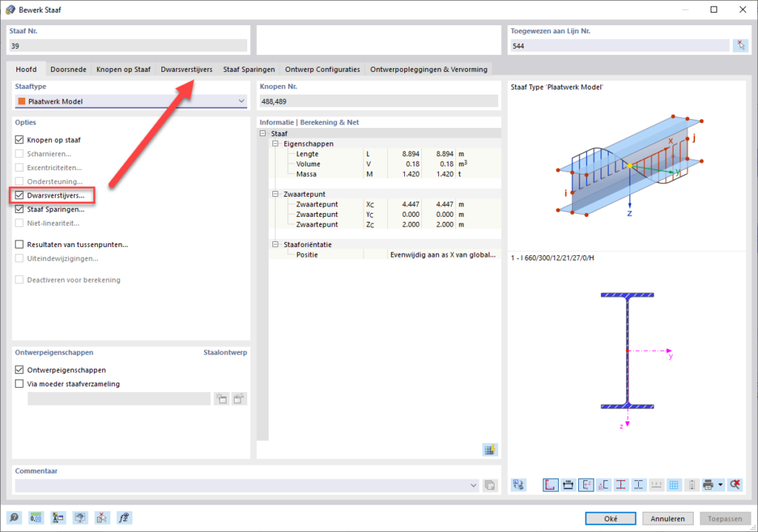Image resolution: width=758 pixels, height=532 pixels.
Task: Click the table-with-lightning icon below the info panel
Action: click(x=489, y=449)
